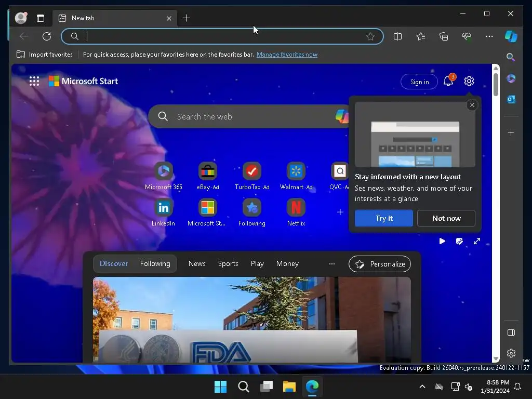Select the Play tab

(x=257, y=263)
